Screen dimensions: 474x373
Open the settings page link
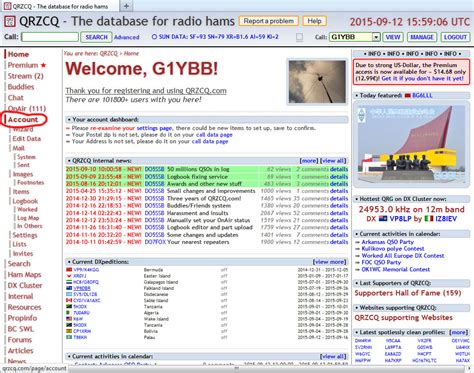tap(154, 128)
